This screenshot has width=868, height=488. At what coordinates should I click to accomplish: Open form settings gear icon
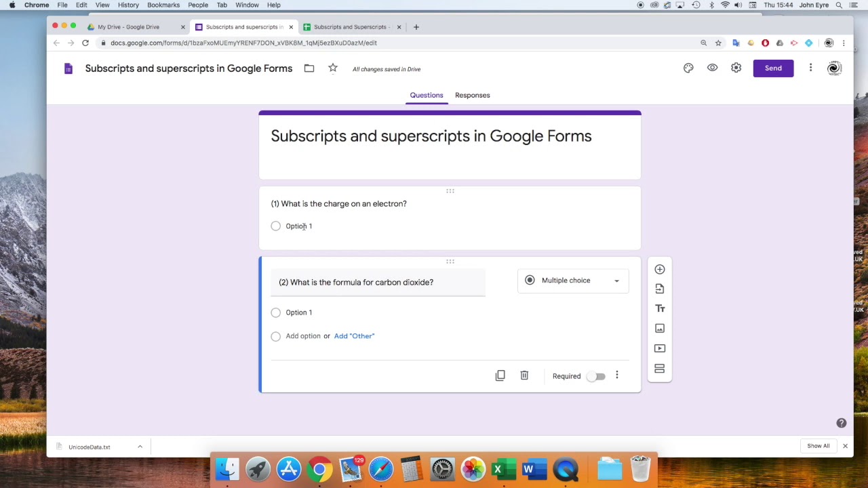click(736, 68)
